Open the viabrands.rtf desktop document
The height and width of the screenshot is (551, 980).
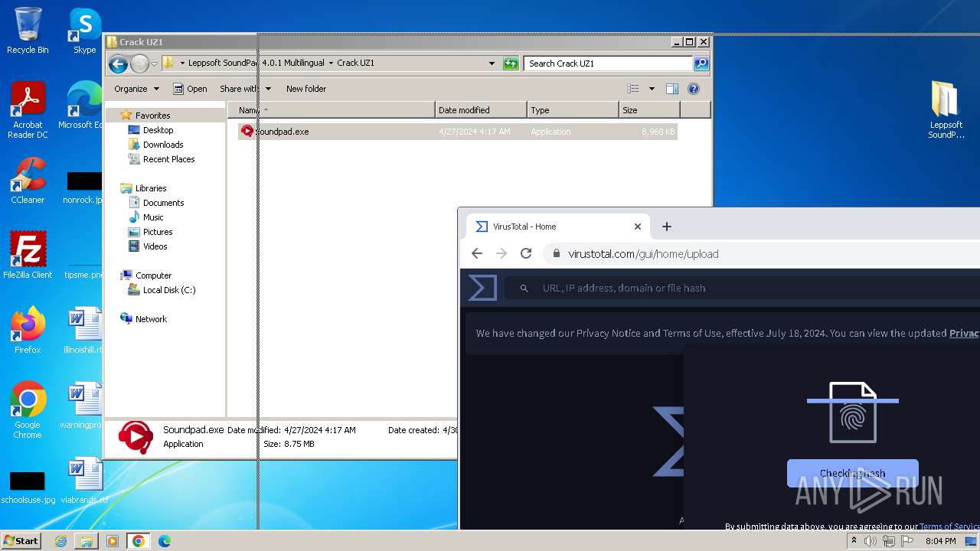coord(84,481)
